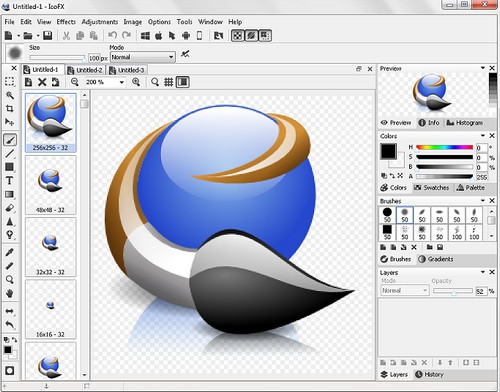
Task: Click the Undo arrow icon
Action: coord(112,35)
